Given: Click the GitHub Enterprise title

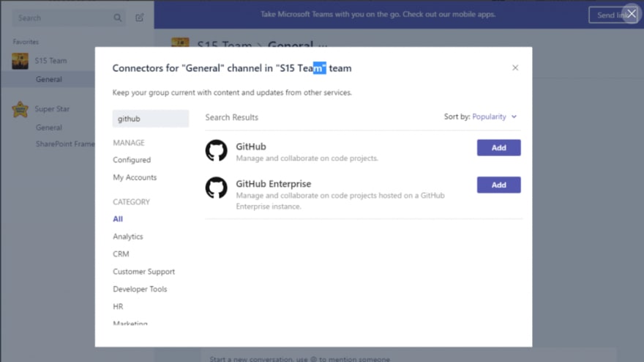Looking at the screenshot, I should 274,184.
